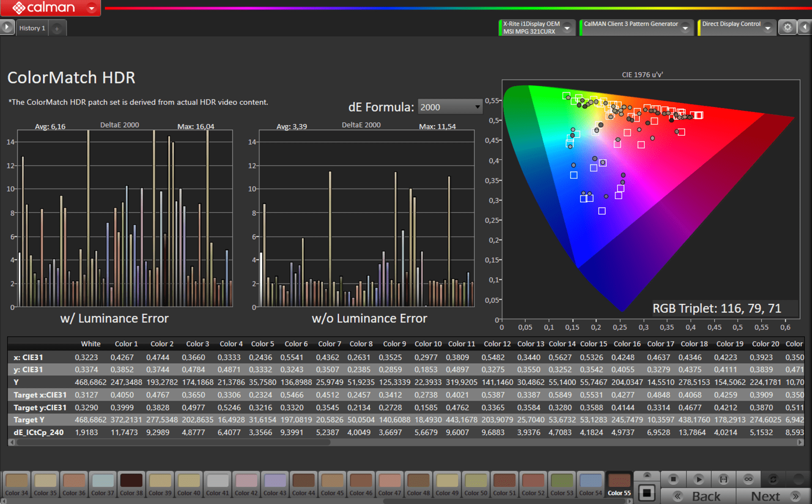
Task: Open the Calman main menu logo
Action: point(44,8)
